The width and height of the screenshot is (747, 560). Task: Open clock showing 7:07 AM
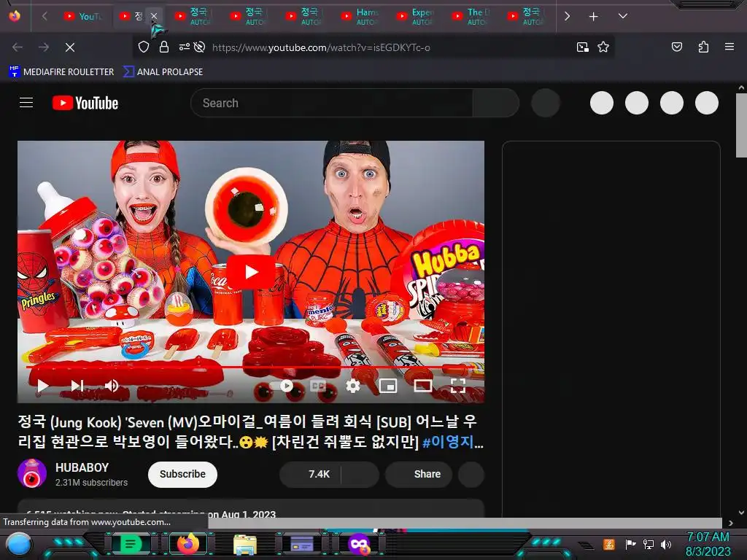(x=708, y=544)
